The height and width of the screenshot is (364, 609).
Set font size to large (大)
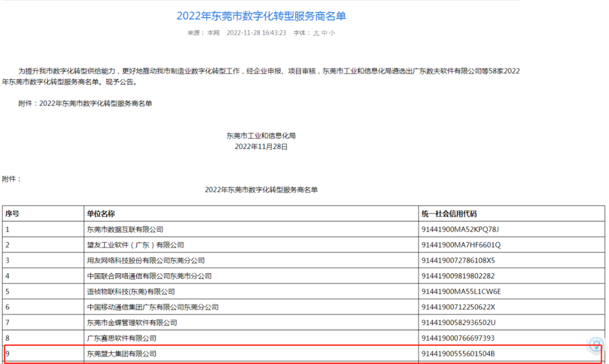[316, 33]
